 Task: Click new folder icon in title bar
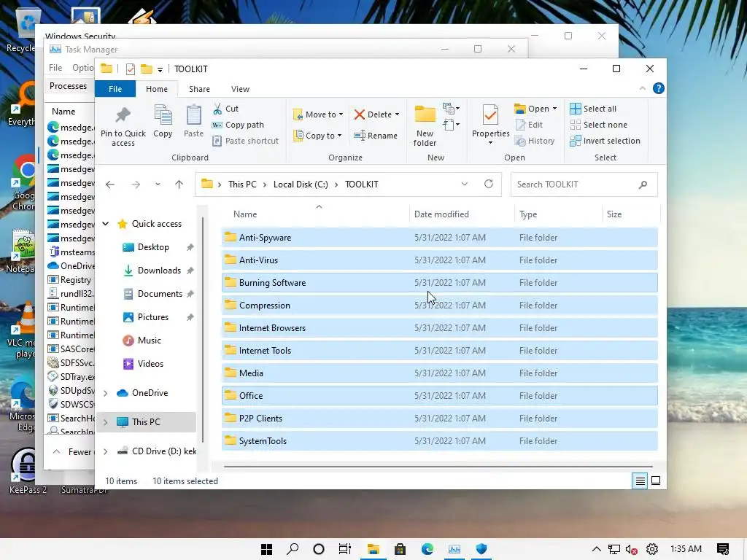(x=146, y=69)
